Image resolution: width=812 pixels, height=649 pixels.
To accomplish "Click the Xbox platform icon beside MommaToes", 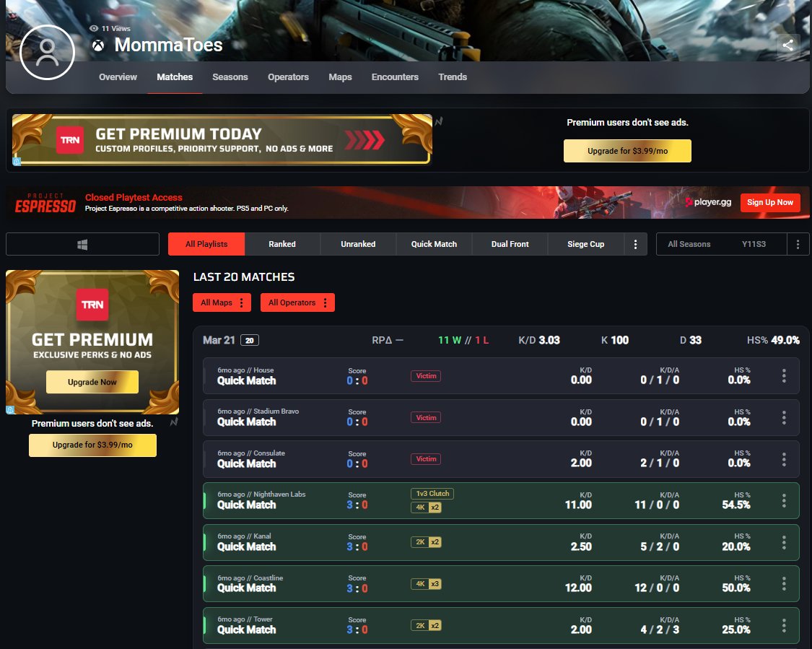I will (x=98, y=45).
